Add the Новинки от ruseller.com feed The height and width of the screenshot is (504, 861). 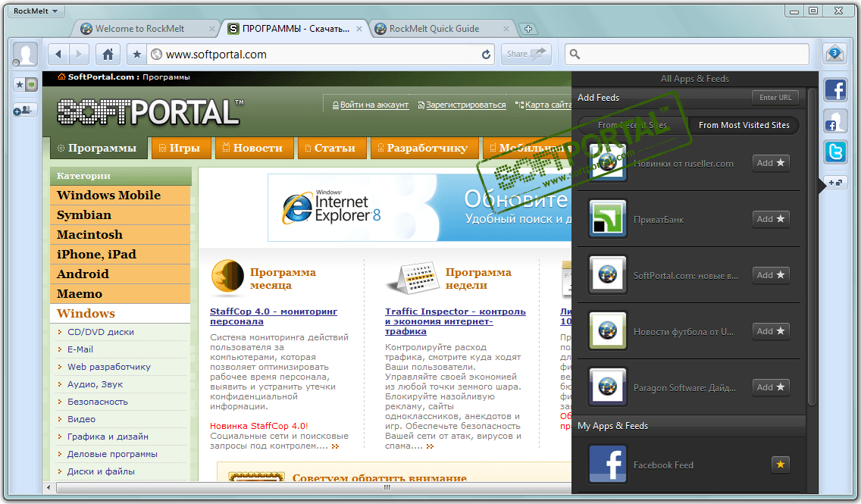(771, 163)
